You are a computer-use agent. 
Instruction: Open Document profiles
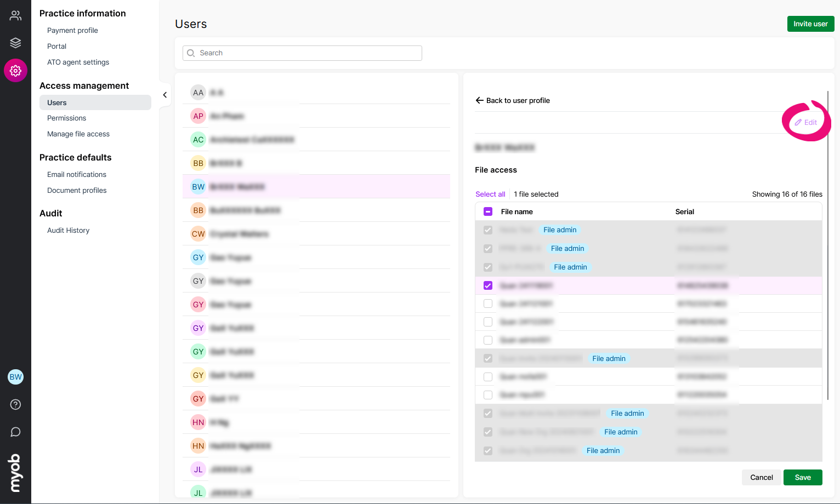coord(77,191)
